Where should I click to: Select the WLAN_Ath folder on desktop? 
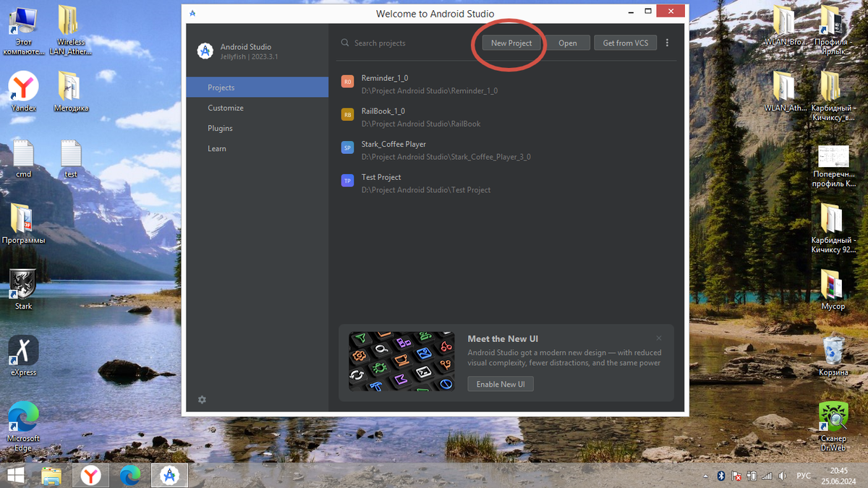tap(786, 92)
